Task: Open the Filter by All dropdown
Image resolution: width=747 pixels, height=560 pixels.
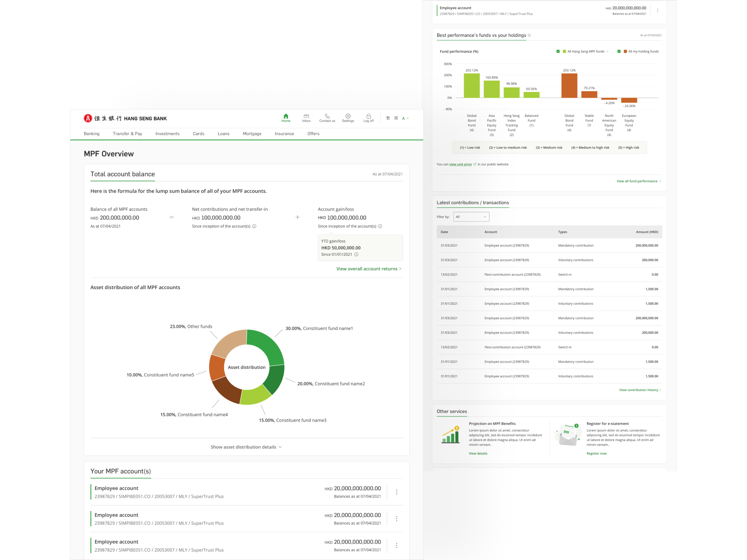Action: point(471,217)
